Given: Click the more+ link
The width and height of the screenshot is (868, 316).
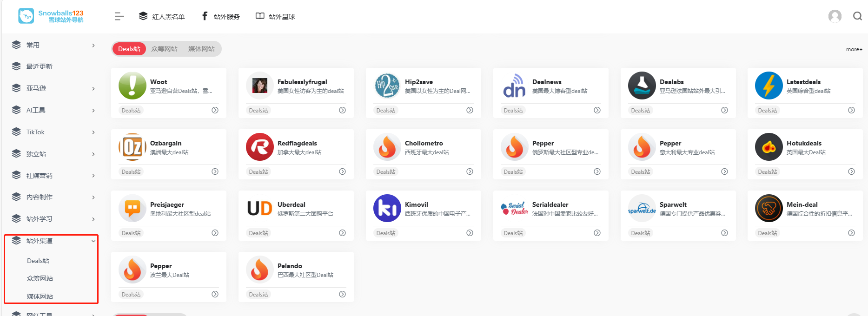Looking at the screenshot, I should coord(854,49).
